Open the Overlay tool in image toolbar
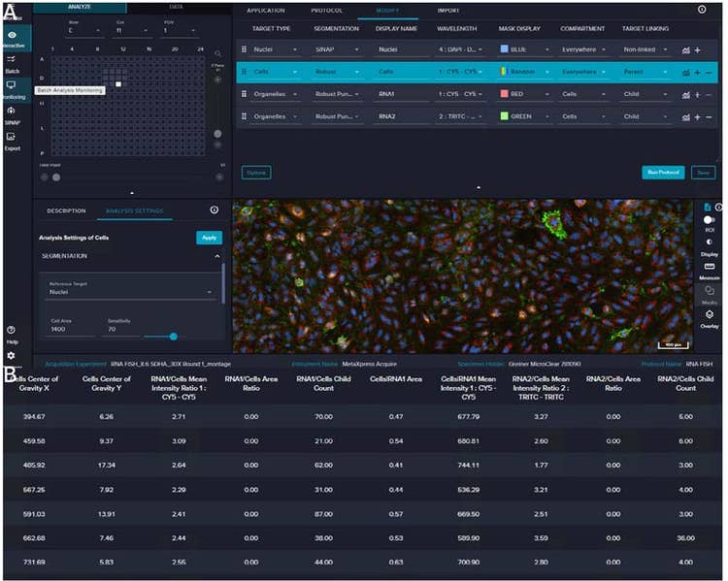The image size is (728, 581). [x=710, y=319]
